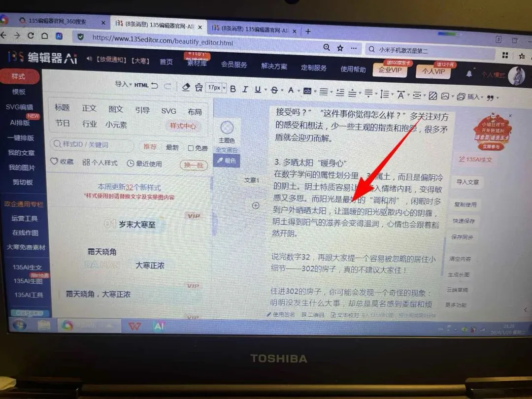This screenshot has width=532, height=399.
Task: Open SVG编辑 in left sidebar
Action: 19,107
